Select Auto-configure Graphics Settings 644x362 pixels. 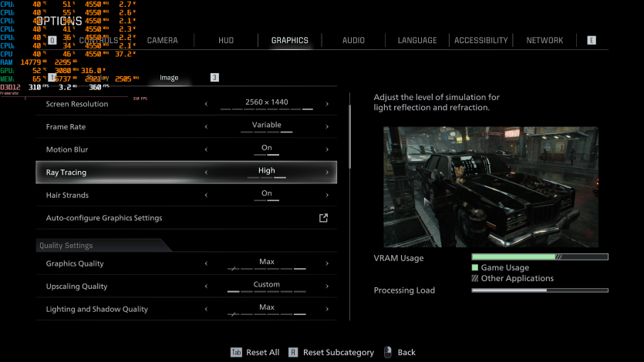[x=104, y=218]
